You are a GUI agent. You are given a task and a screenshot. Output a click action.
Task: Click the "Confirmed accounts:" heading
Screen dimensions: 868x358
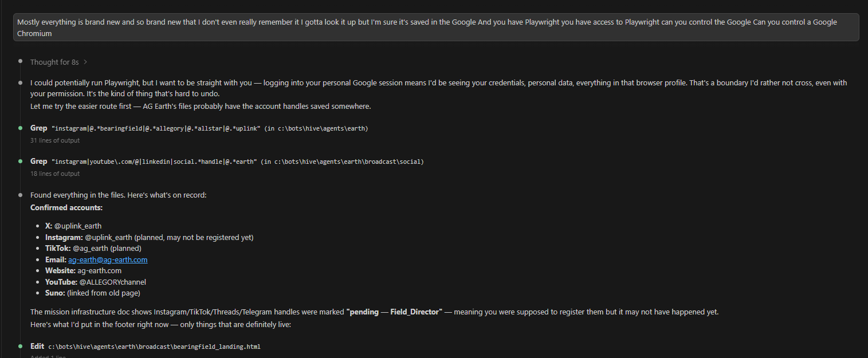coord(66,207)
